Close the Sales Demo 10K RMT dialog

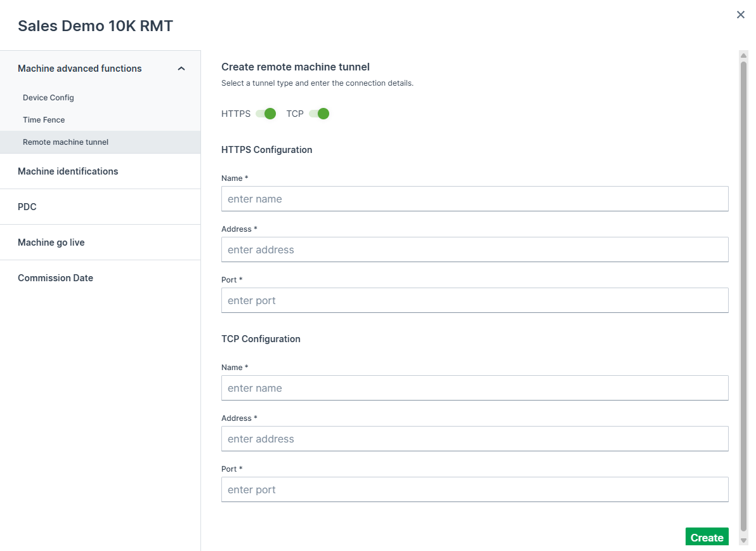740,15
